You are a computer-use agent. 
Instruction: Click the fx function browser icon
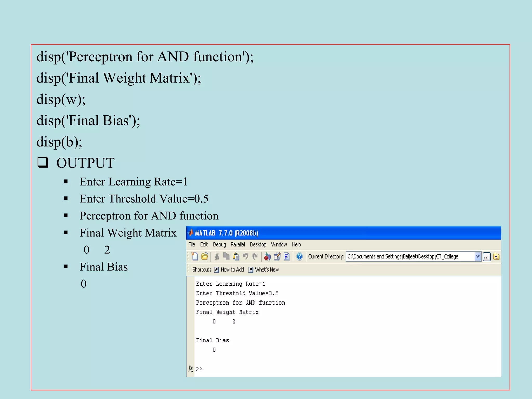(191, 368)
